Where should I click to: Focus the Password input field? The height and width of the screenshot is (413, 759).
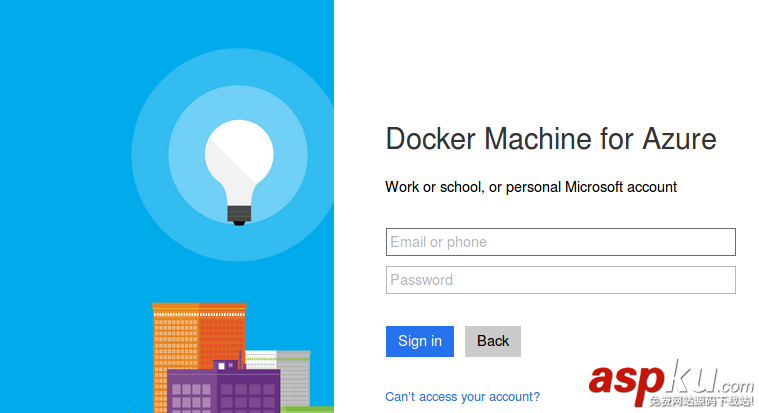click(560, 280)
